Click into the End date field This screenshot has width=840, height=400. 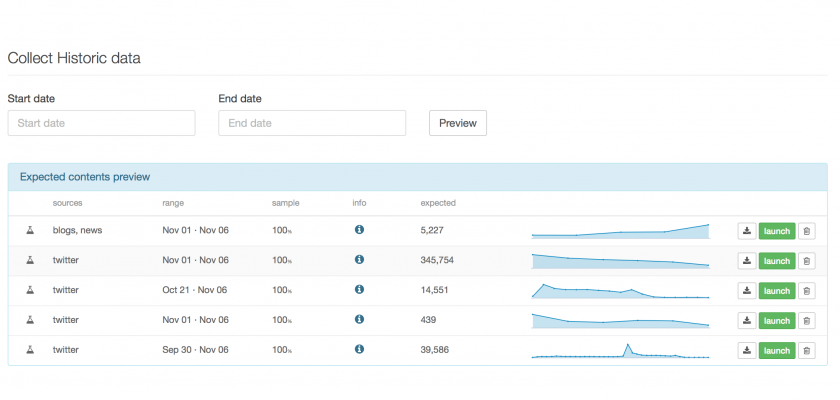[312, 123]
